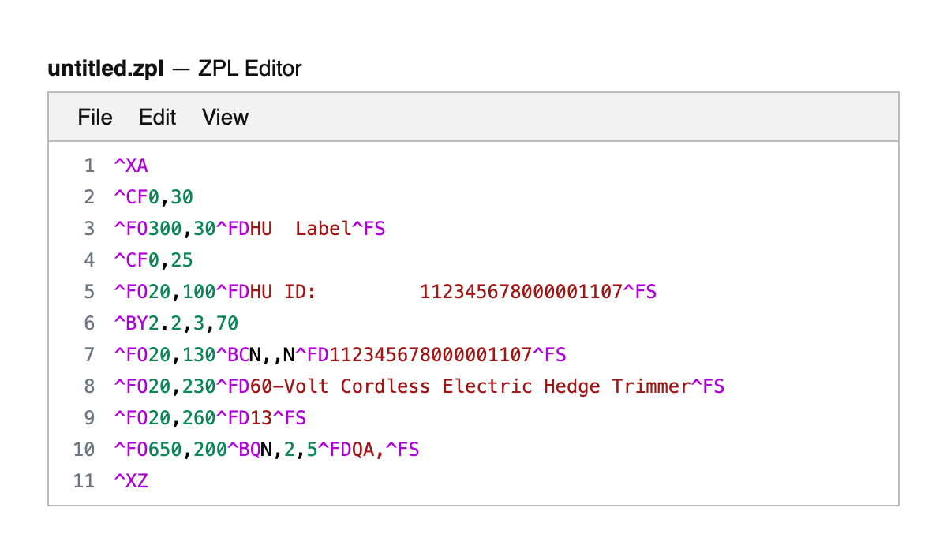The height and width of the screenshot is (560, 947).
Task: Click the ^XA command on line 1
Action: (x=132, y=165)
